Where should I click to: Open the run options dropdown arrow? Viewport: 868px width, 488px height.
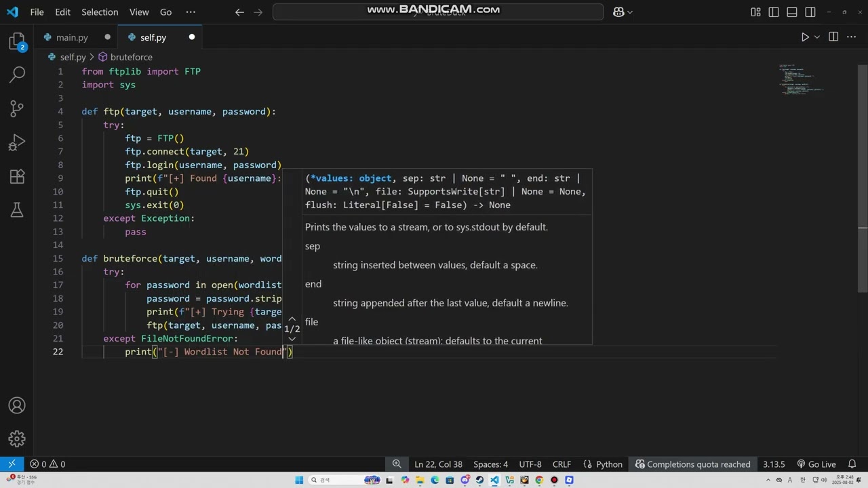817,37
